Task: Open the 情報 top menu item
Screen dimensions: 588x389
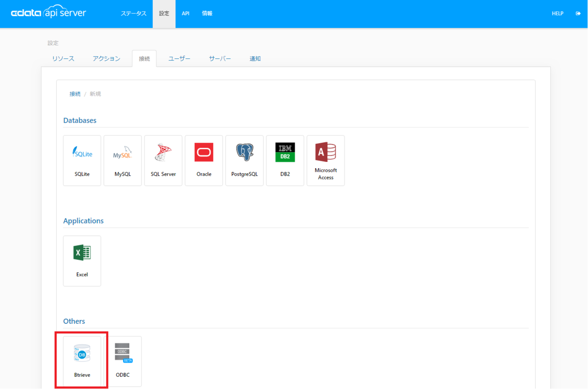Action: tap(207, 14)
